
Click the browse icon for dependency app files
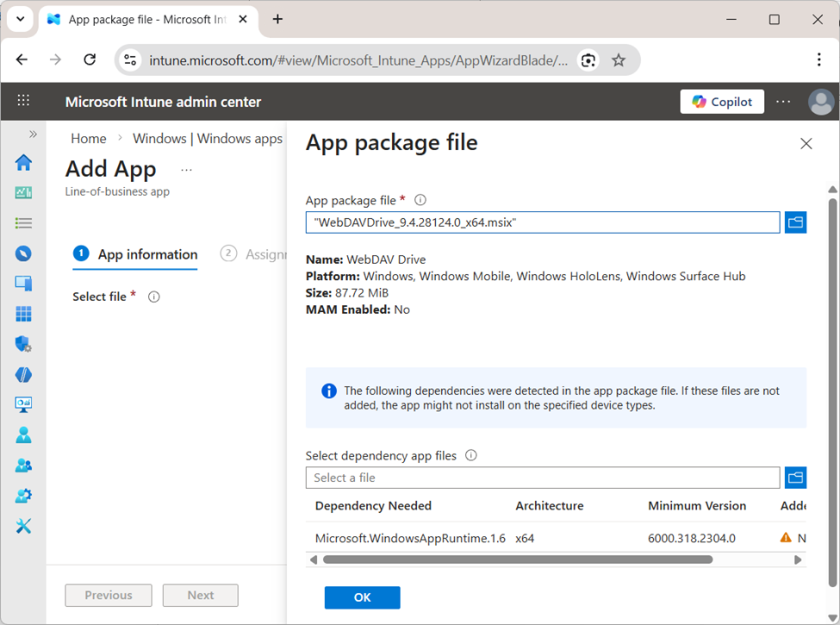pos(794,477)
